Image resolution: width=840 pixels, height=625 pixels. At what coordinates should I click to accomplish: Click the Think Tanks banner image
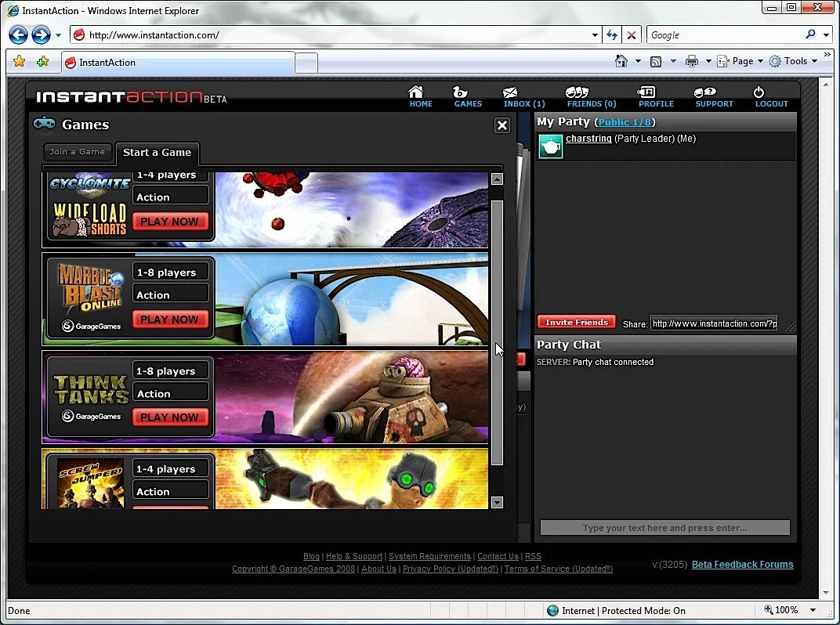click(351, 397)
